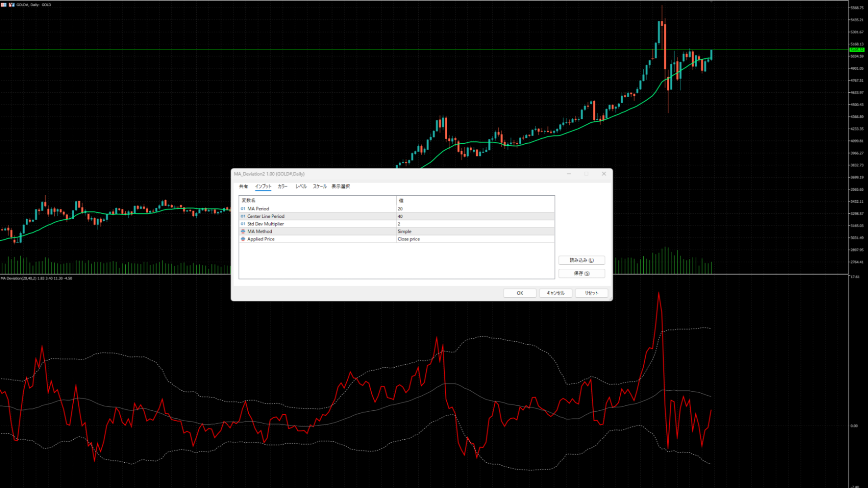Click the キャンセル button
This screenshot has height=488, width=868.
click(x=556, y=293)
